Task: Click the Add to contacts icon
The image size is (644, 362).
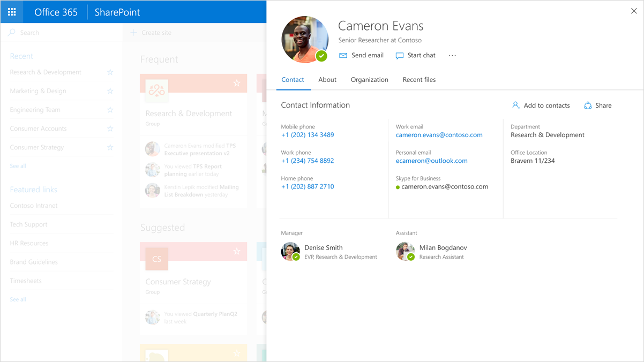Action: (516, 105)
